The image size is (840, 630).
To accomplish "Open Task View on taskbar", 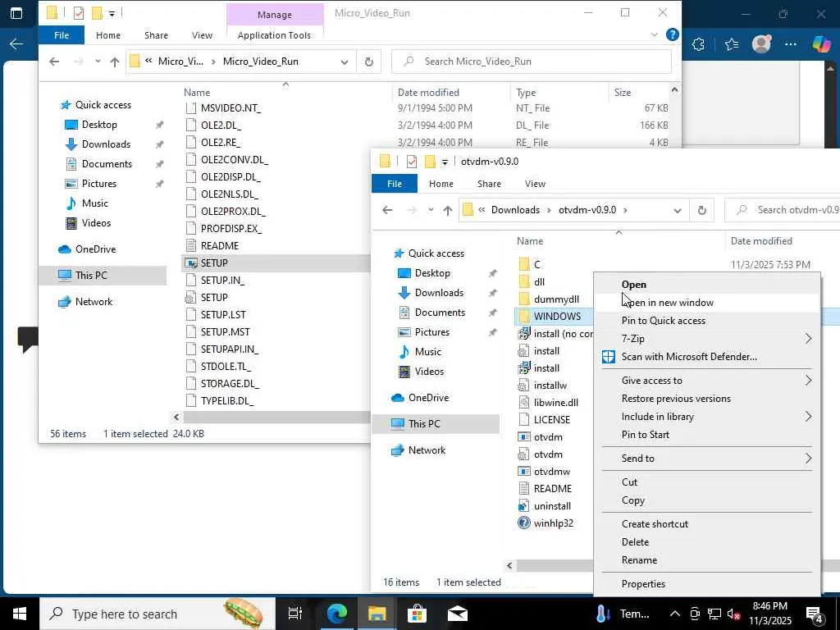I will (295, 614).
